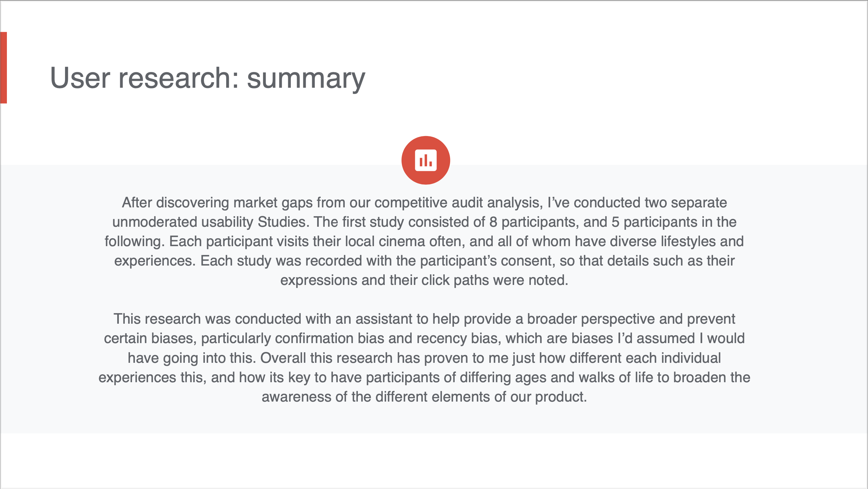
Task: Click the red vertical accent bar
Action: point(3,67)
